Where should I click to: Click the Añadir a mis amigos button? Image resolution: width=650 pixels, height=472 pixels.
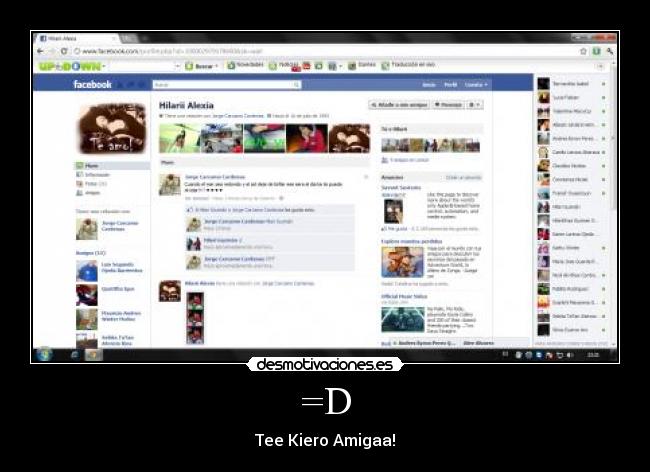coord(399,104)
